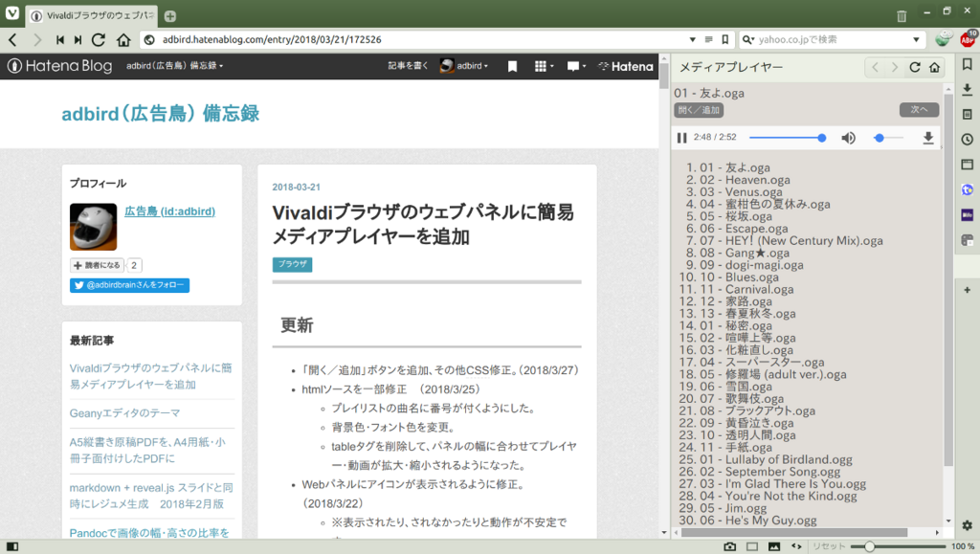Screen dimensions: 980x554
Task: Download the current audio file
Action: click(x=928, y=138)
